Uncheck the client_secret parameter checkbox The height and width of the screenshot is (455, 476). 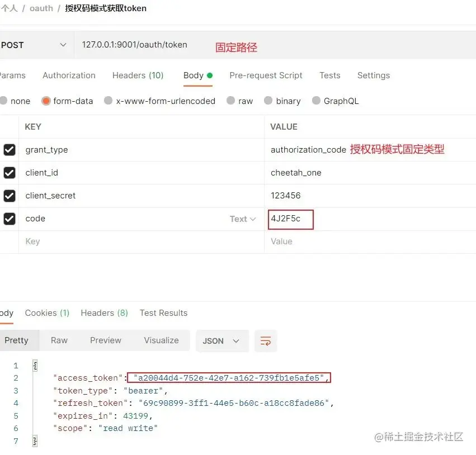coord(9,195)
